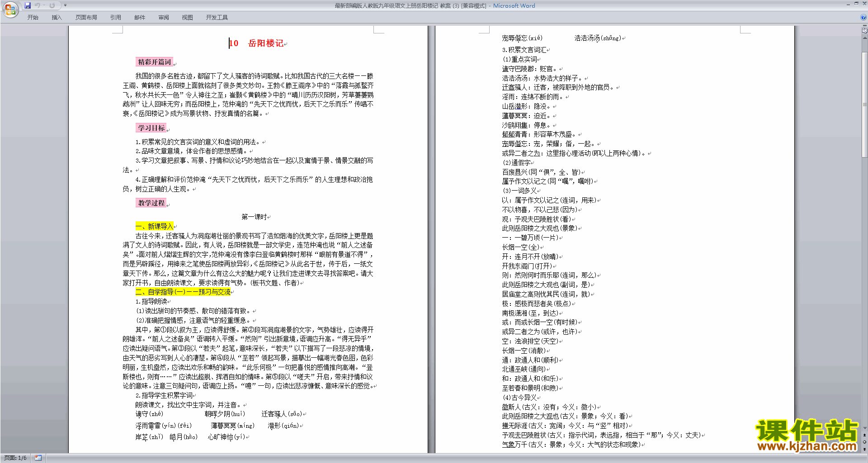Go to next page browse button
This screenshot has width=868, height=463.
pos(865,449)
